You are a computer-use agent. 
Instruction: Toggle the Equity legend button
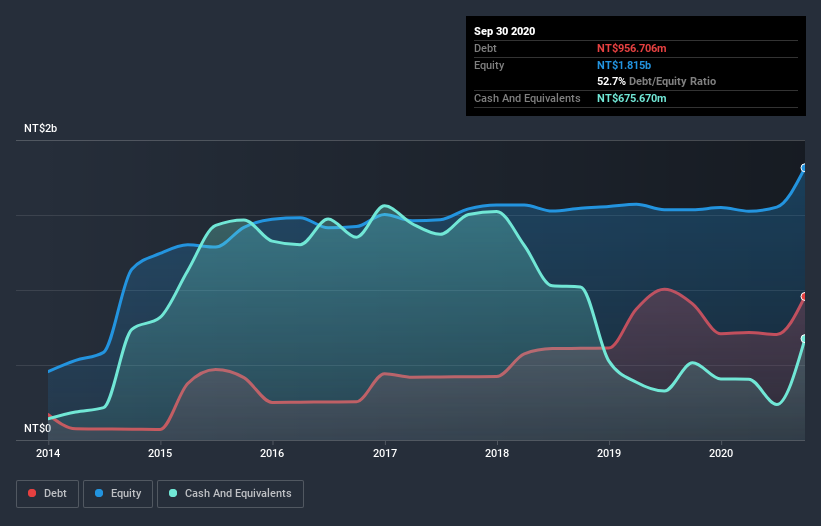[x=118, y=494]
